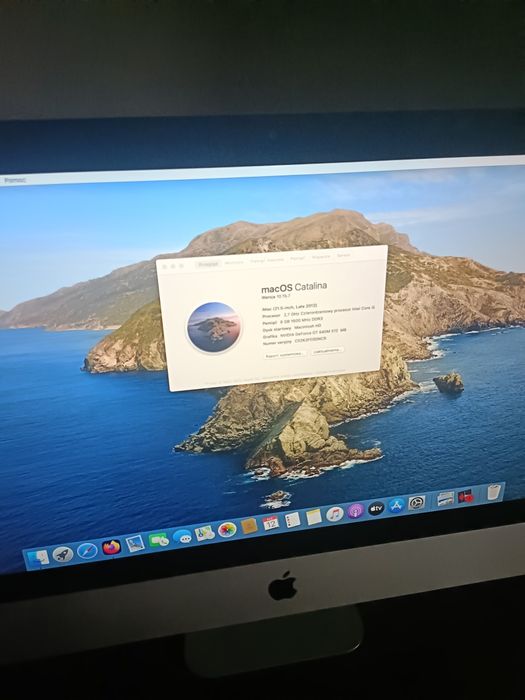Click the Wersja 10.15.7 version text
525x700 pixels.
pyautogui.click(x=276, y=296)
